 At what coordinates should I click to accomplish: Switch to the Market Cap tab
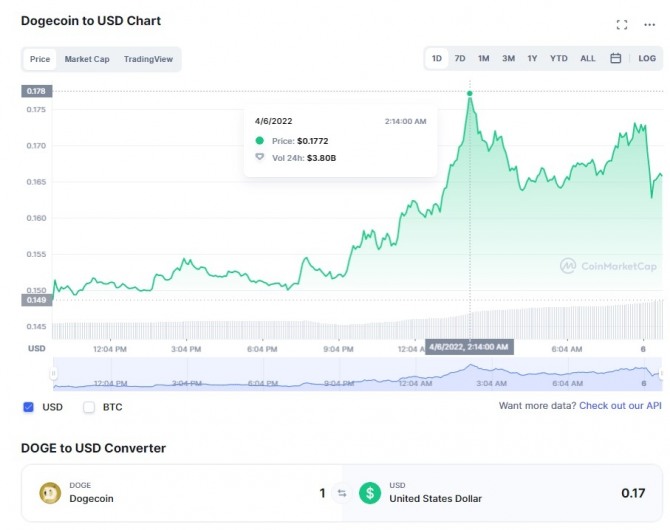(x=87, y=59)
